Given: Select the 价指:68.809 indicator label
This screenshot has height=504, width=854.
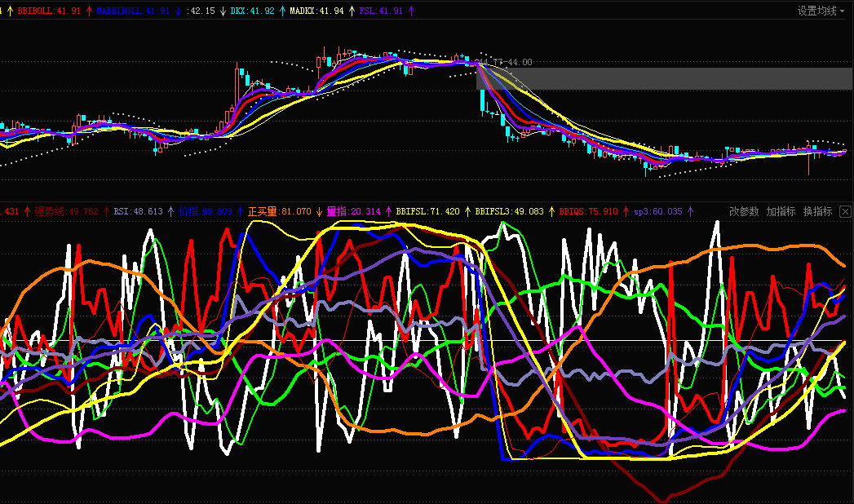Looking at the screenshot, I should pyautogui.click(x=206, y=211).
